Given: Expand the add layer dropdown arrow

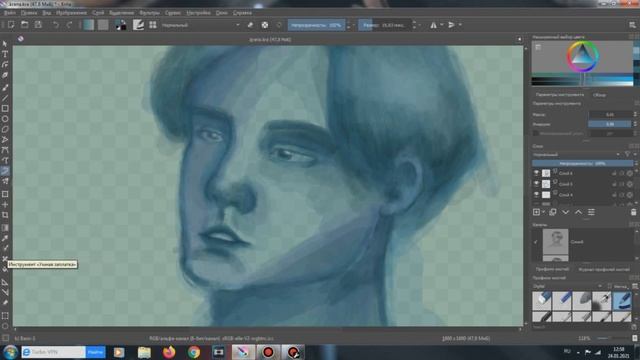Looking at the screenshot, I should [543, 212].
